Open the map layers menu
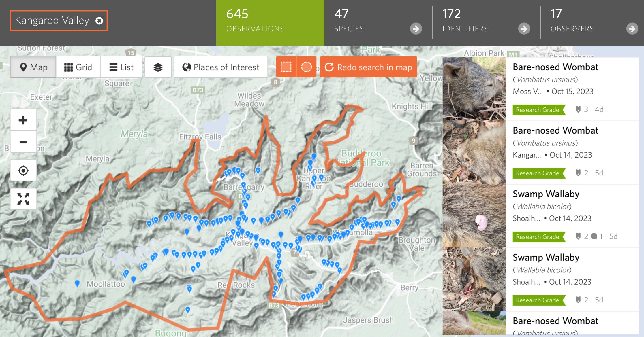Image resolution: width=644 pixels, height=337 pixels. click(158, 67)
